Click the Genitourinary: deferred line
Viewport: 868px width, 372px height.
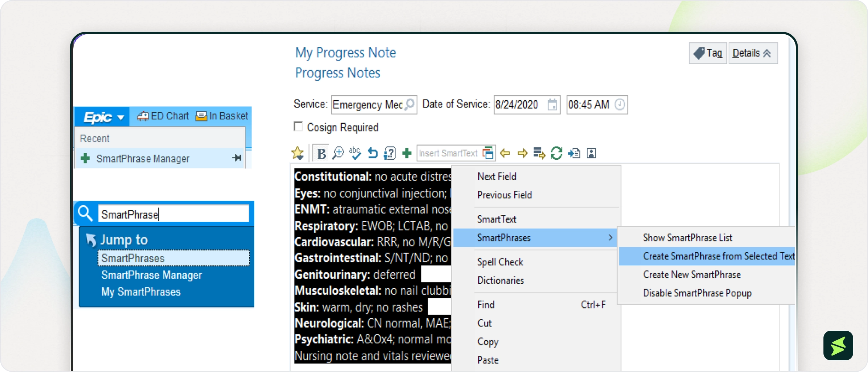(x=355, y=274)
